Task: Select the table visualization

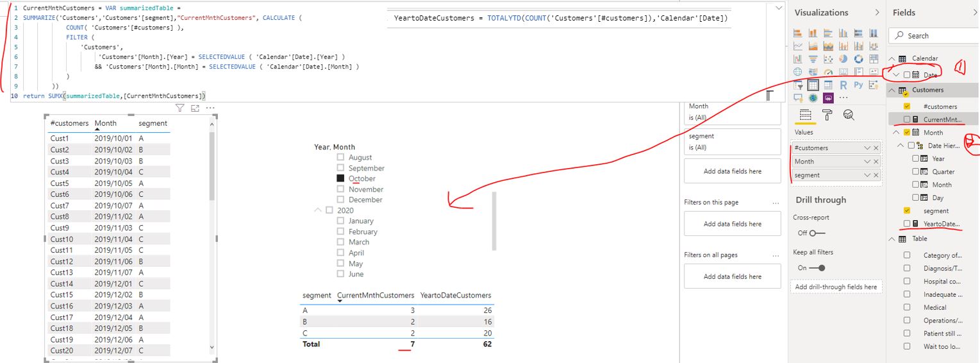Action: 813,85
